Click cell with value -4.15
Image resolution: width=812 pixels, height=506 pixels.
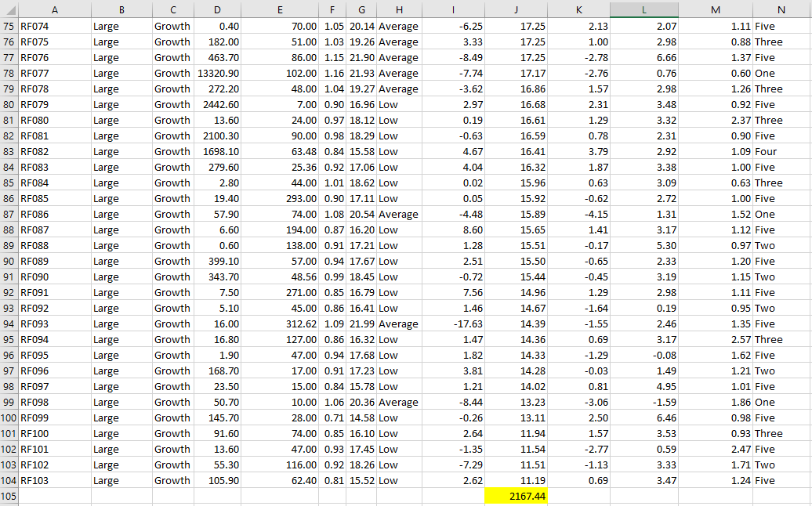579,214
